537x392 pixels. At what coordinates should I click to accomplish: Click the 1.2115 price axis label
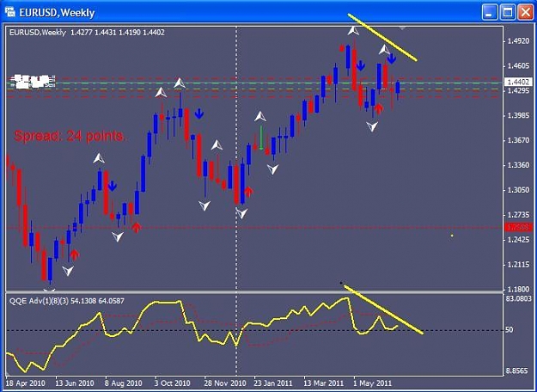517,265
